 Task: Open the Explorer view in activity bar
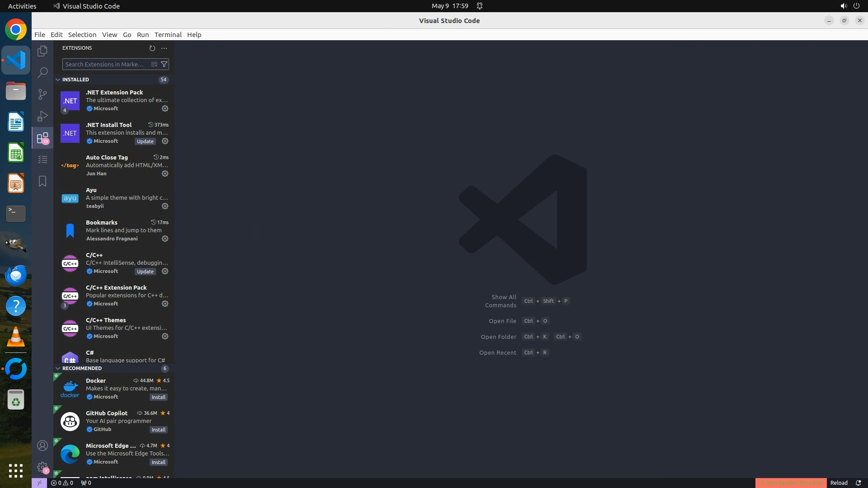click(42, 51)
